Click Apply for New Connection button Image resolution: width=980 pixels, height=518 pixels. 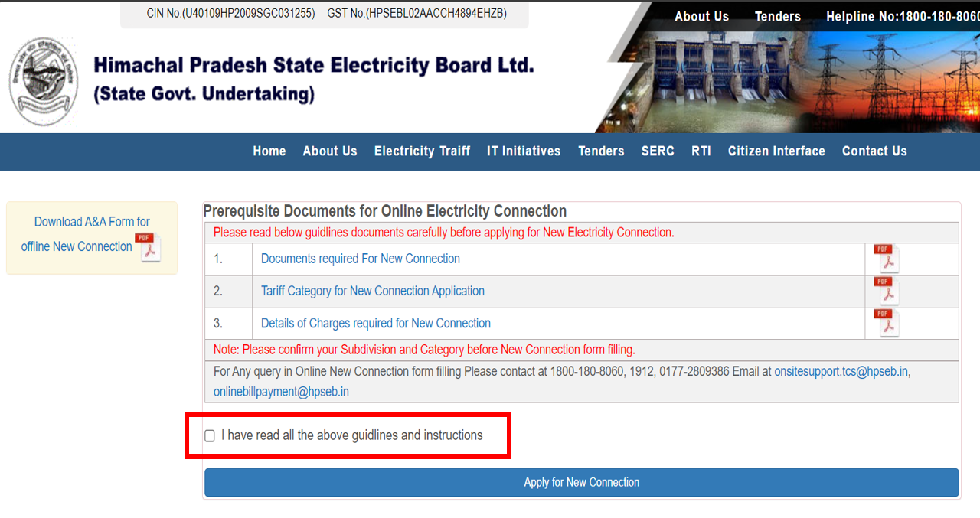tap(582, 483)
